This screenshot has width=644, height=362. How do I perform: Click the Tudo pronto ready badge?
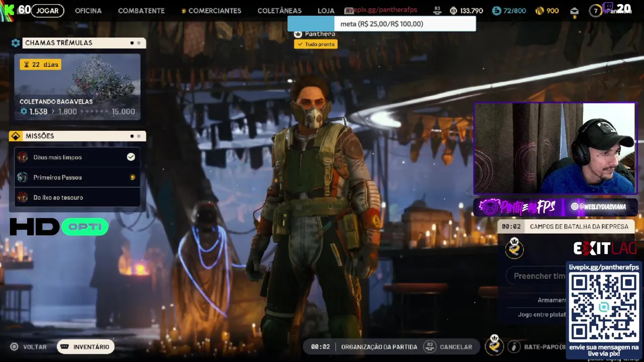click(316, 44)
